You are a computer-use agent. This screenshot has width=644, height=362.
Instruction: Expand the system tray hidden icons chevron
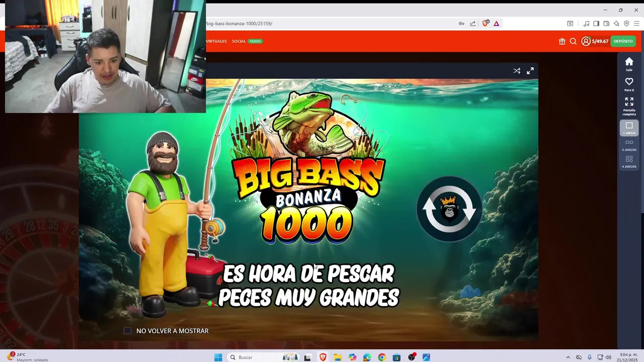568,357
